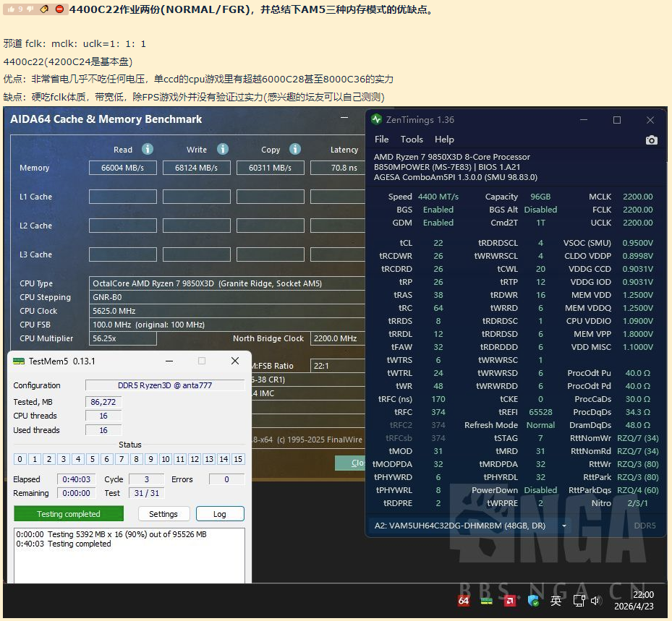Click the Log button in TestMem5
The width and height of the screenshot is (672, 621).
point(220,514)
